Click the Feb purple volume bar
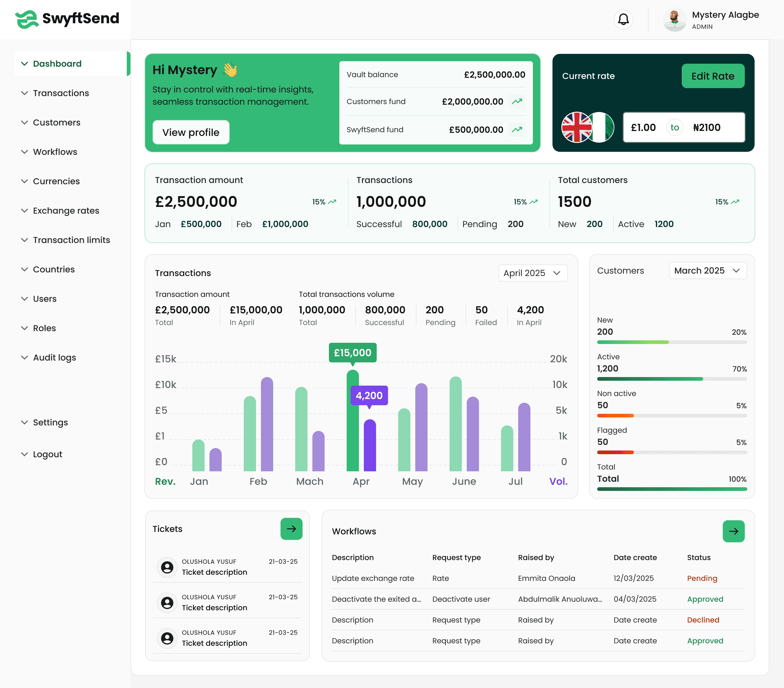 267,424
